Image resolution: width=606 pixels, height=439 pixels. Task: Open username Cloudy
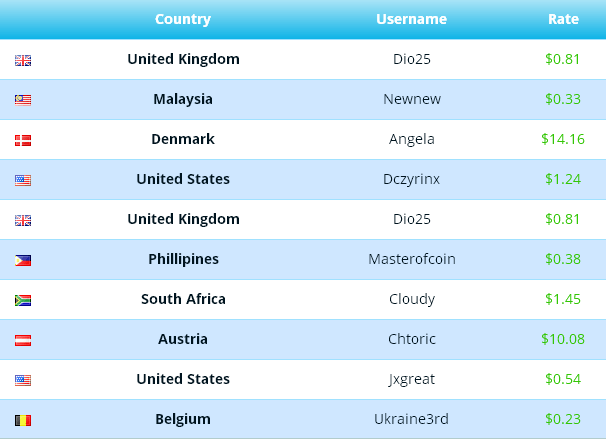click(412, 299)
